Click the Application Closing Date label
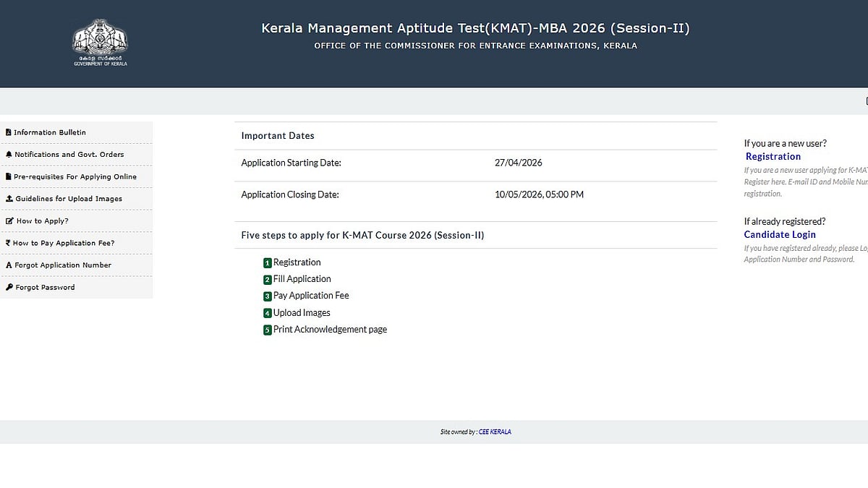868x488 pixels. coord(289,194)
